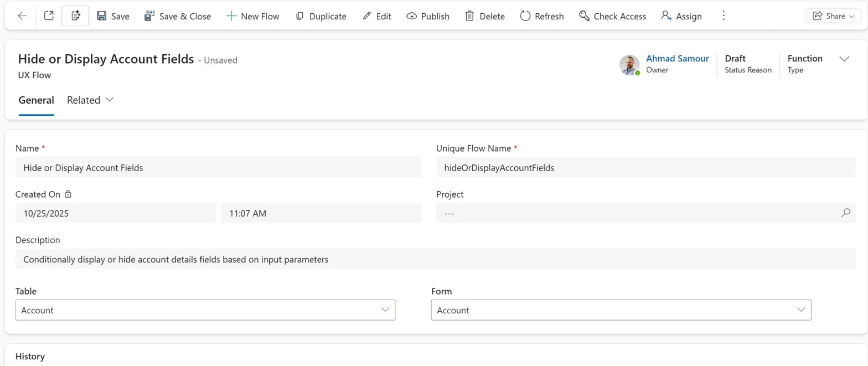
Task: Click Ahmad Samour's profile picture
Action: pos(629,65)
